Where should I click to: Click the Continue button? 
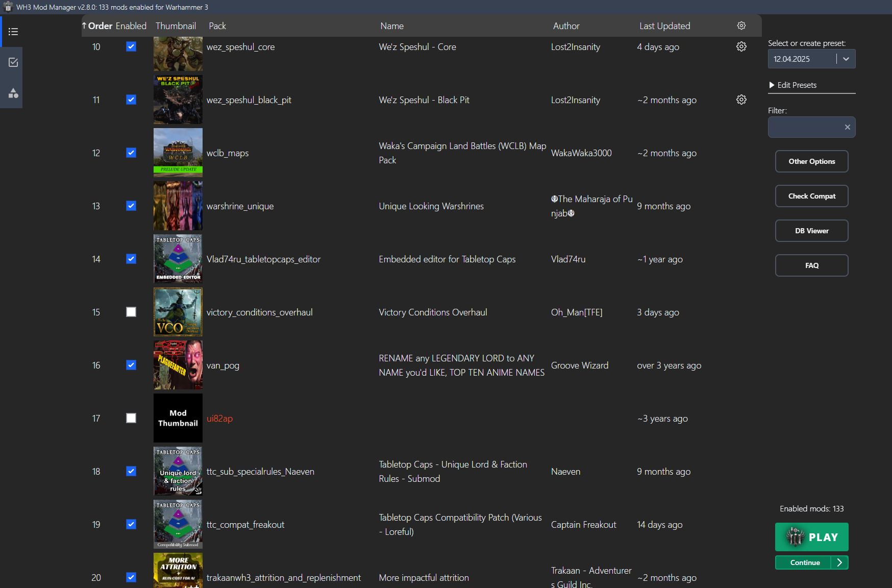click(x=803, y=562)
